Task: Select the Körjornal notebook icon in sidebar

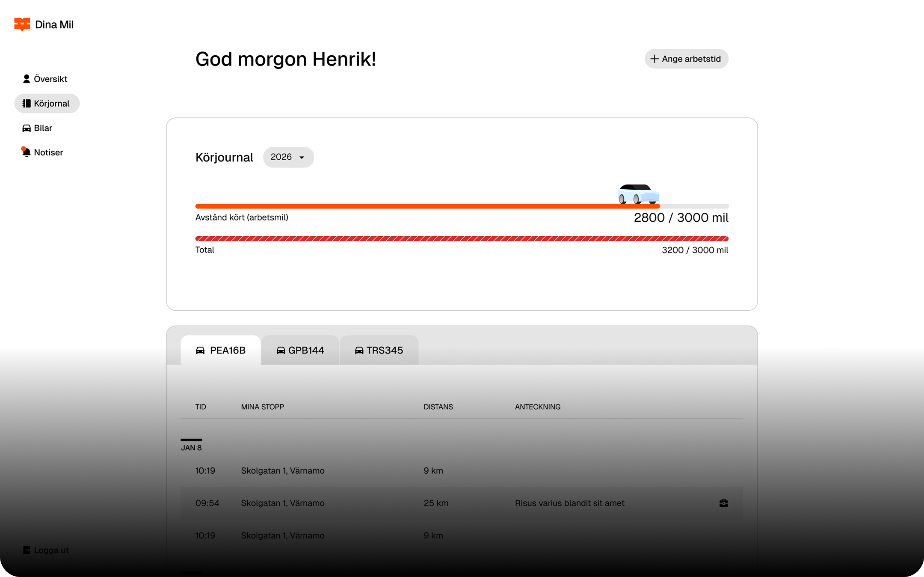Action: 27,103
